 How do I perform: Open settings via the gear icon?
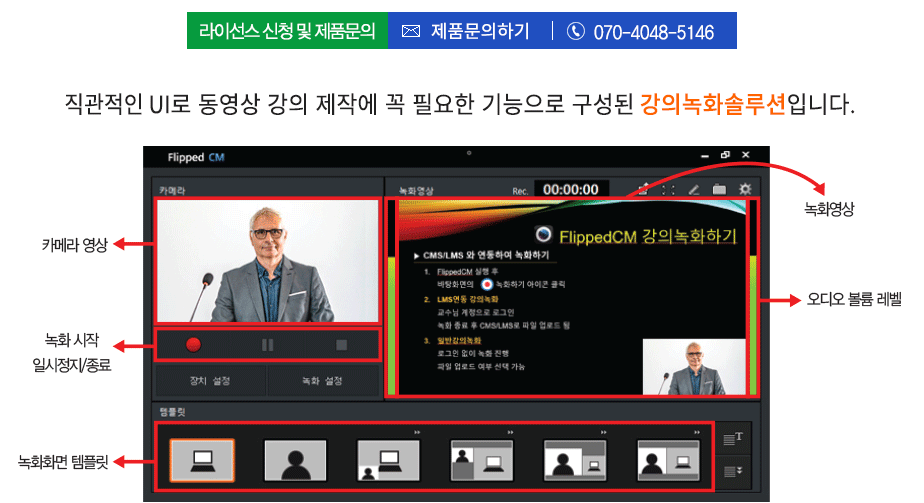pyautogui.click(x=745, y=188)
